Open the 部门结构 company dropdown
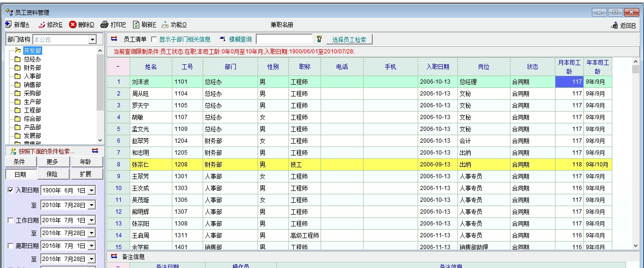This screenshot has height=268, width=644. tap(92, 40)
